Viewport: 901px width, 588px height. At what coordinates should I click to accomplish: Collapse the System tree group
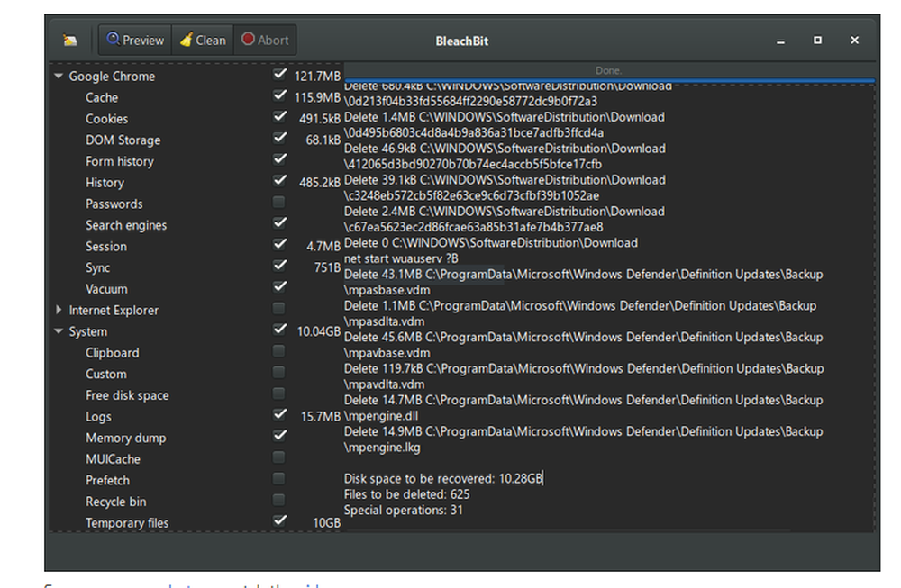click(58, 331)
